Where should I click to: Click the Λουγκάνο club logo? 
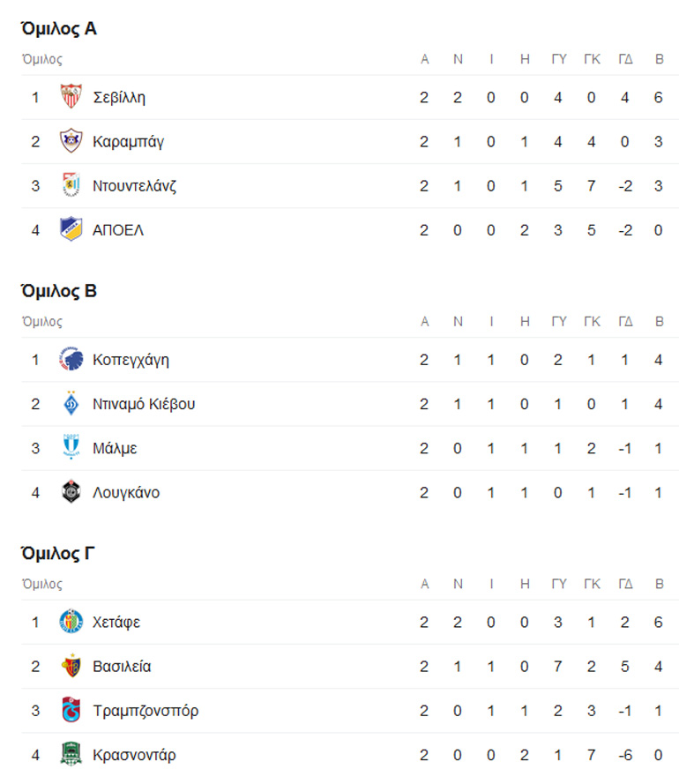(71, 492)
